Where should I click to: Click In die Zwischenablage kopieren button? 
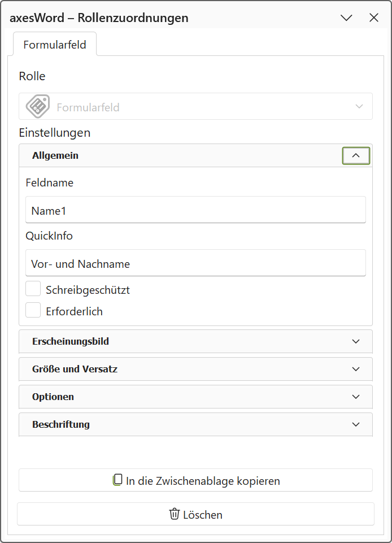(x=195, y=480)
